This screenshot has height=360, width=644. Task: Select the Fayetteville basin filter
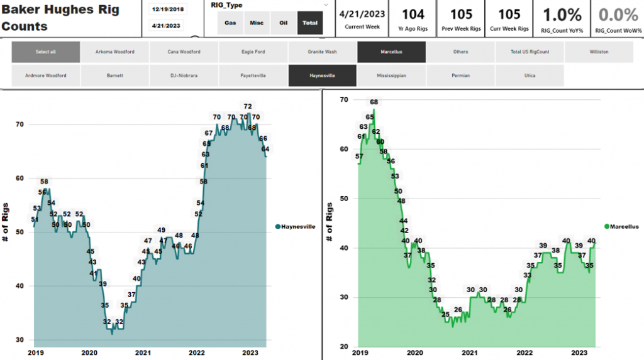click(253, 76)
